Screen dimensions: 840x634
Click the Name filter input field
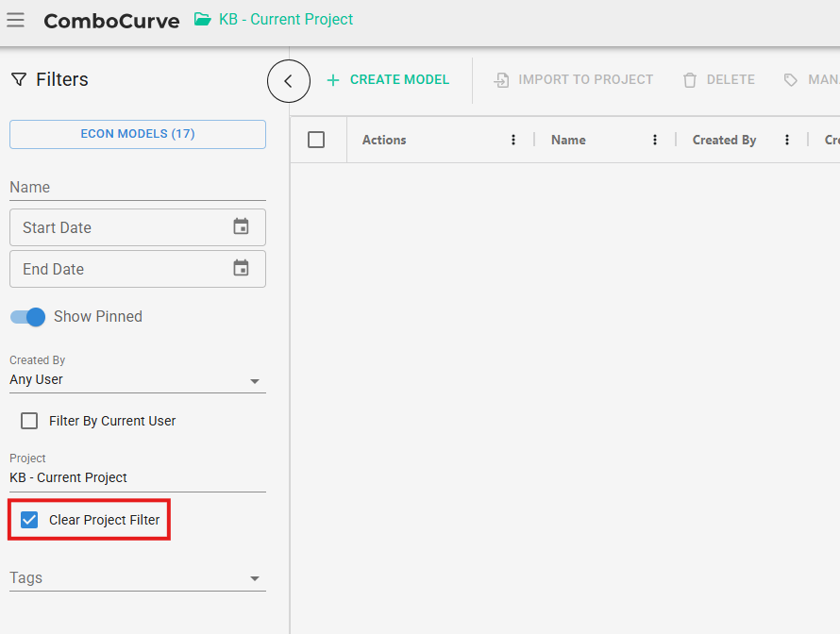pyautogui.click(x=137, y=187)
